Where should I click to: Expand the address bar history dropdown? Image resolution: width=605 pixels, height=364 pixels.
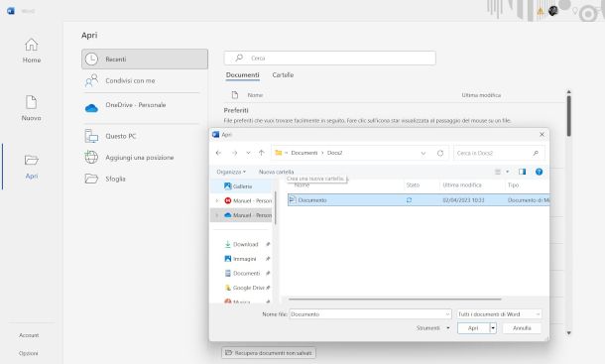point(423,154)
